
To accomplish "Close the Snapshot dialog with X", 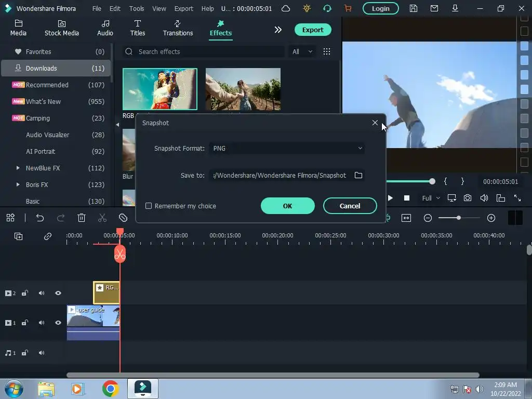I will tap(375, 123).
